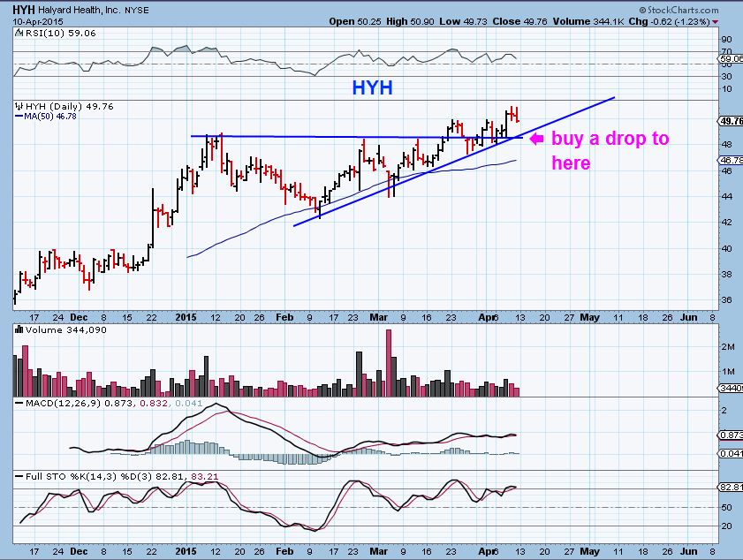743x560 pixels.
Task: Click the tallest volume bar in March
Action: [389, 363]
